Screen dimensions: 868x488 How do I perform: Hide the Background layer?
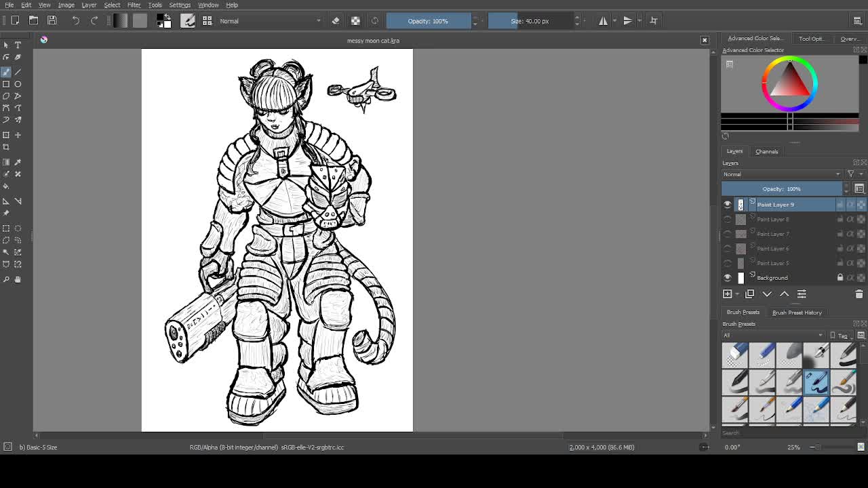728,278
